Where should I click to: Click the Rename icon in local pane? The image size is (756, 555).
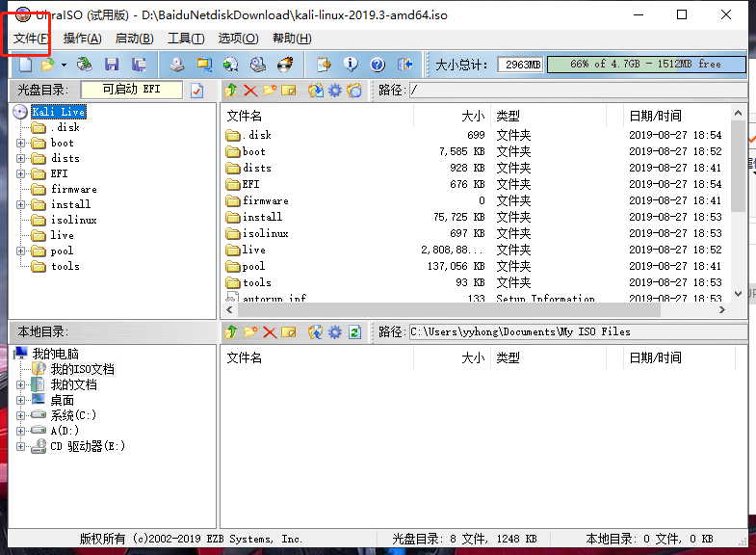pos(289,332)
